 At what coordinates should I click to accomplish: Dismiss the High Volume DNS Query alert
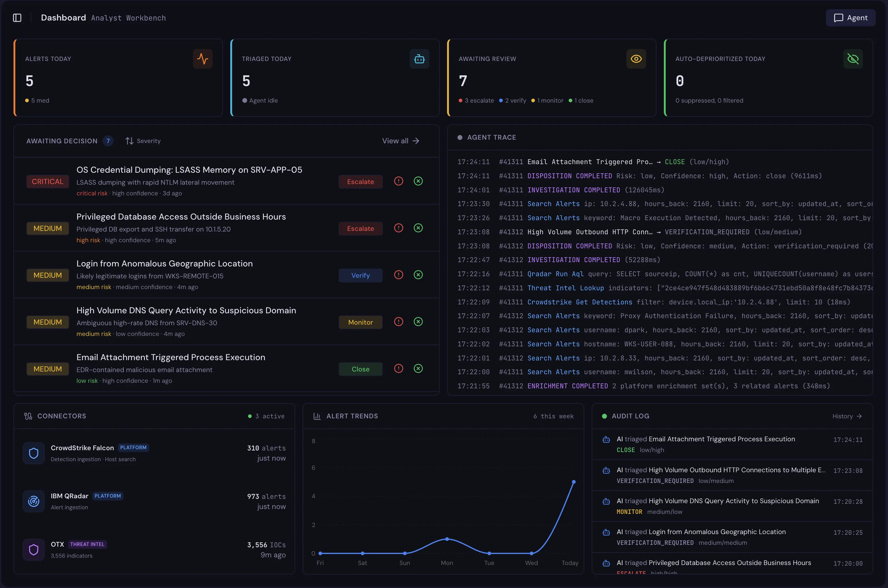pyautogui.click(x=418, y=322)
